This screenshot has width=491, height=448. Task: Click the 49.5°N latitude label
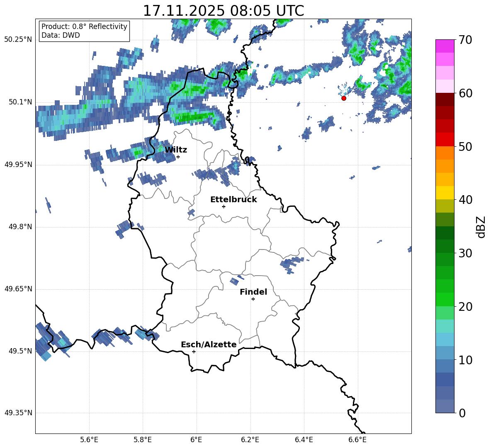coord(20,351)
